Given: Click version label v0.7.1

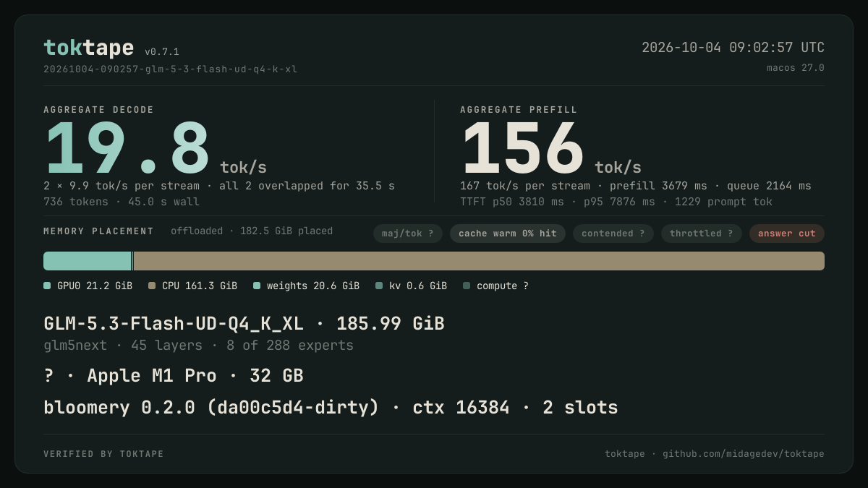Looking at the screenshot, I should 162,52.
